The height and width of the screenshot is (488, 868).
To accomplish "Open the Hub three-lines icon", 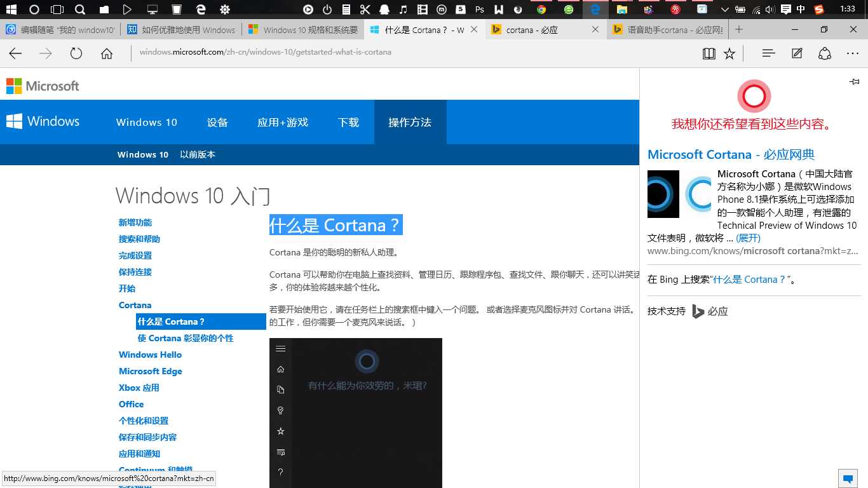I will (x=768, y=53).
